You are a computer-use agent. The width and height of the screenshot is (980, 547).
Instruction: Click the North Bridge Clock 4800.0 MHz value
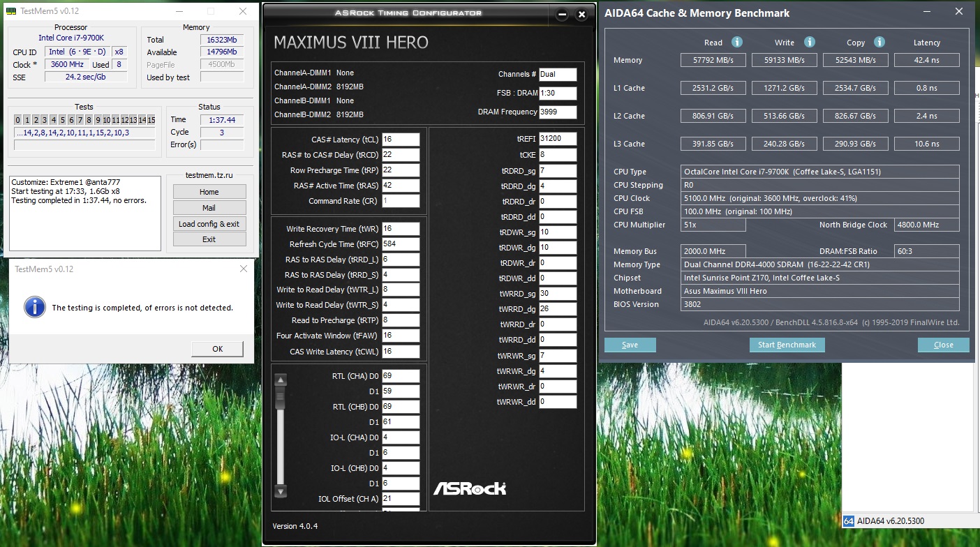[926, 225]
